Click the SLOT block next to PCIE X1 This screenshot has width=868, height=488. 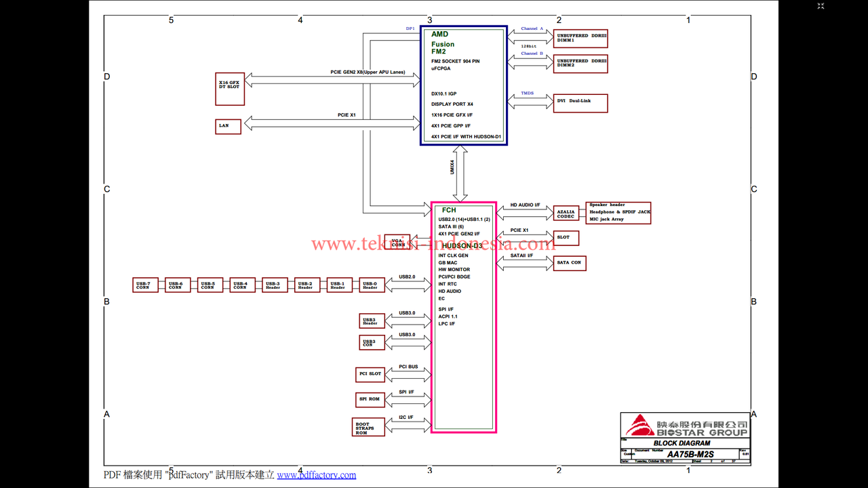click(566, 238)
